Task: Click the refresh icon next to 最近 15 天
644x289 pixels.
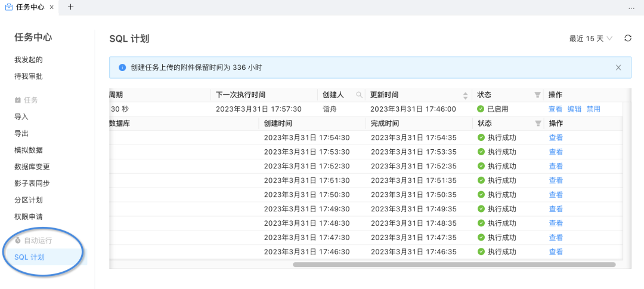Action: (x=627, y=38)
